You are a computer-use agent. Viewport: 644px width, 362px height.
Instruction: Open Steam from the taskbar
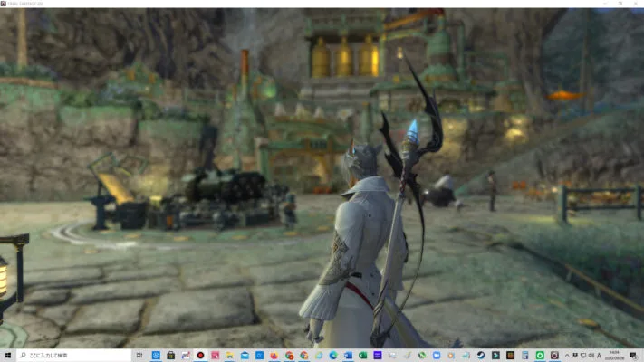coord(481,355)
